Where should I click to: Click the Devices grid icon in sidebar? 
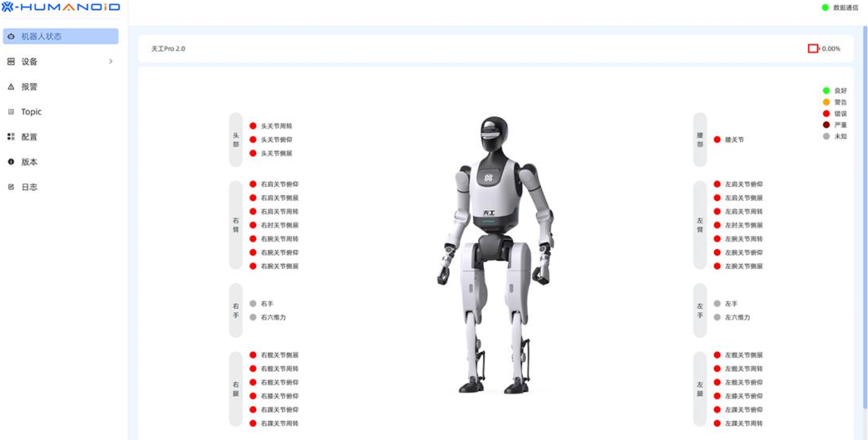pyautogui.click(x=11, y=61)
